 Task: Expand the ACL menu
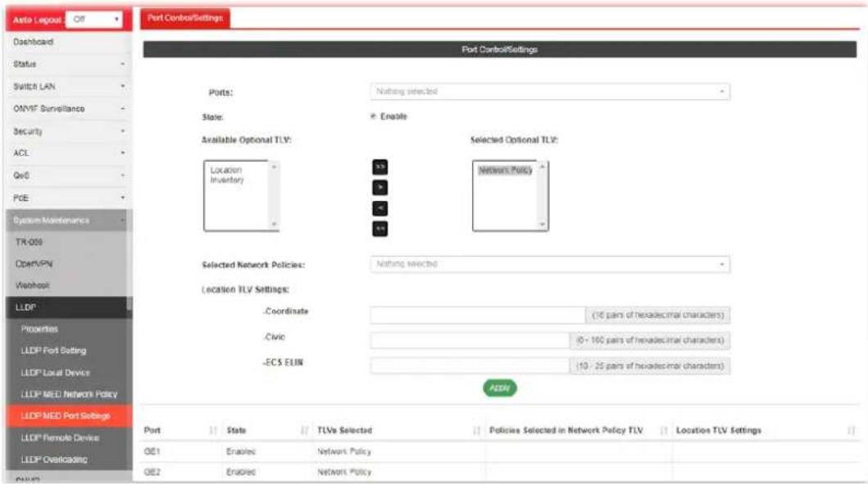point(69,153)
